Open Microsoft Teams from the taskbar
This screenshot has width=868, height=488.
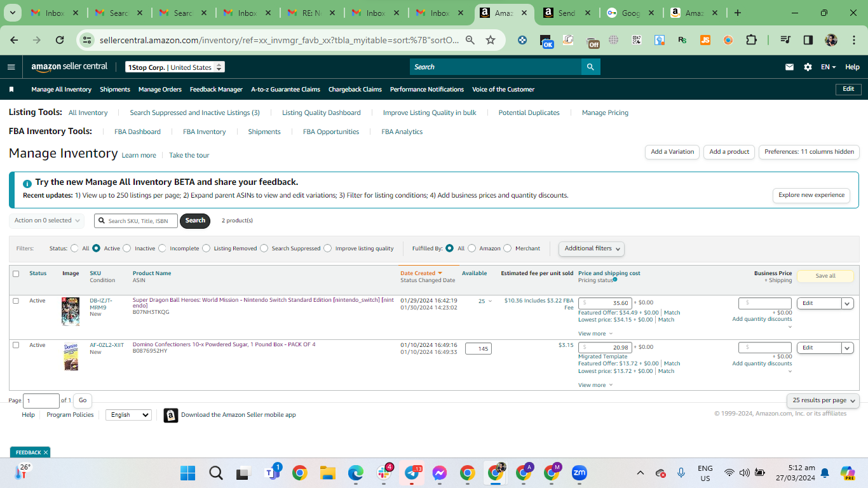(x=272, y=473)
